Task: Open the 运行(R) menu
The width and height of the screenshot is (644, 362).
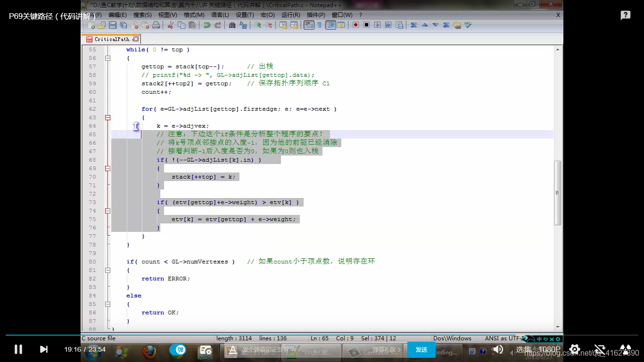Action: [x=291, y=15]
